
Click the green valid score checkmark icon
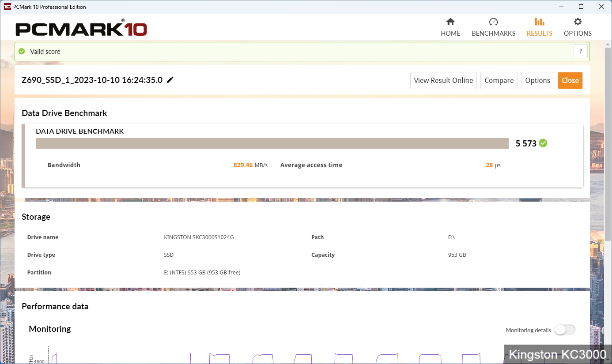coord(22,51)
